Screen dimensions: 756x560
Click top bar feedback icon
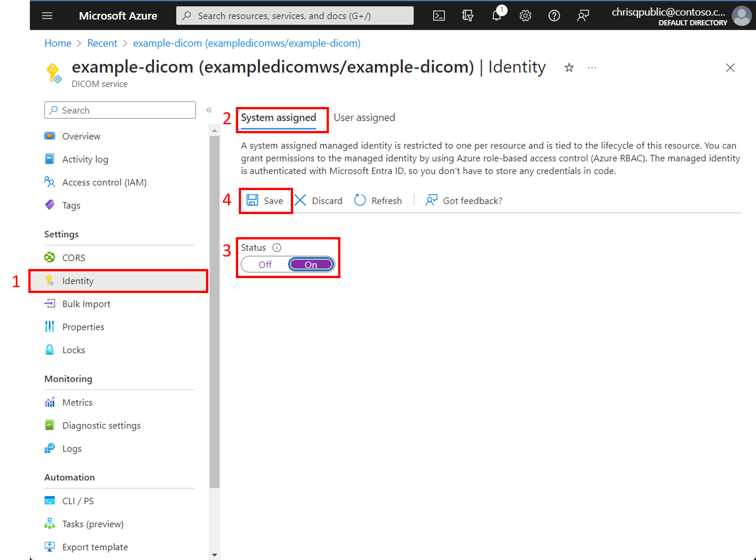pos(583,16)
